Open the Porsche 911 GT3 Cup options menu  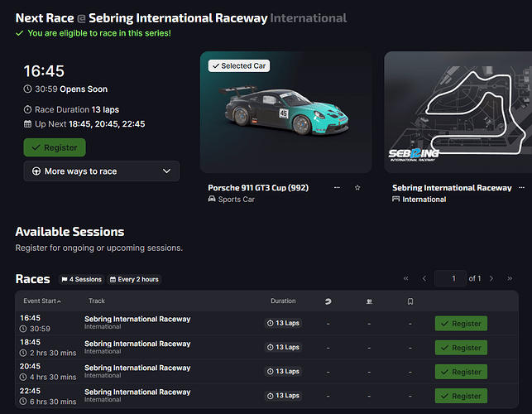[337, 188]
